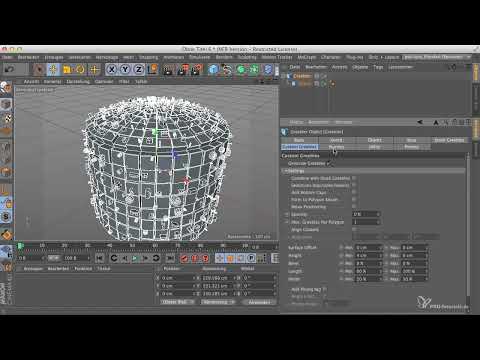Screen dimensions: 480x360
Task: Choose the Scale tool
Action: 67,69
